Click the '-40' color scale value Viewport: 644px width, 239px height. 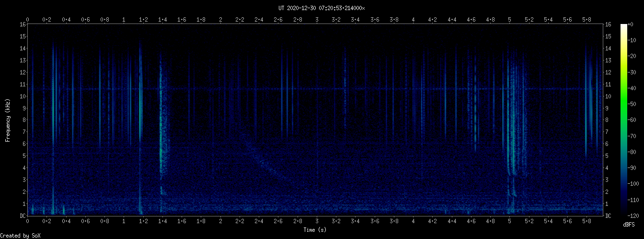(632, 88)
